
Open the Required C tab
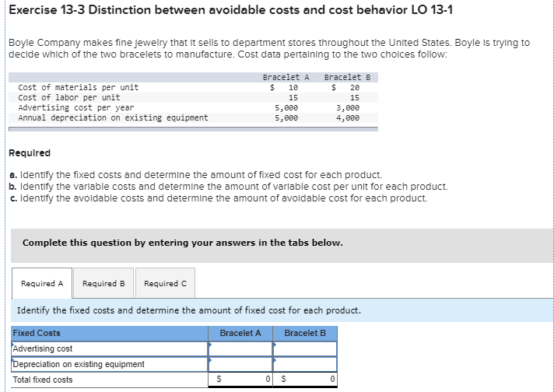pyautogui.click(x=166, y=283)
